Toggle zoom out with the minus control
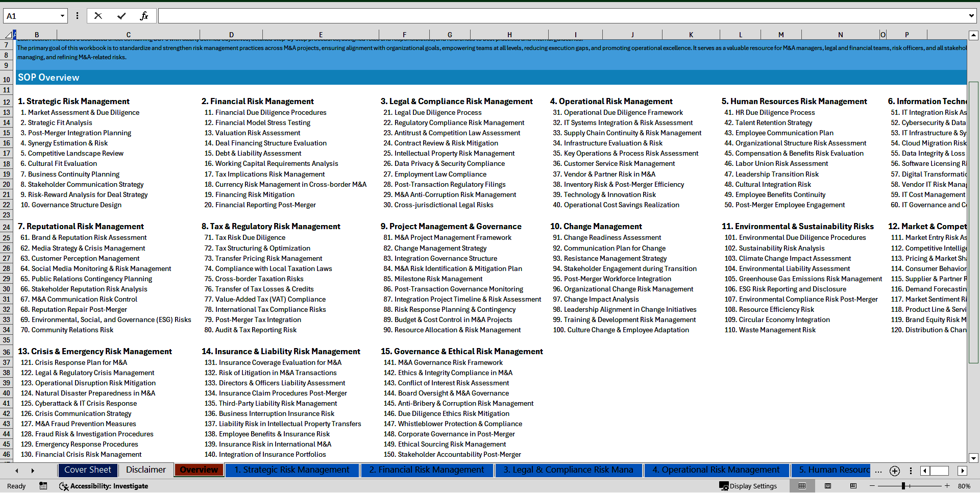The image size is (980, 493). tap(872, 486)
